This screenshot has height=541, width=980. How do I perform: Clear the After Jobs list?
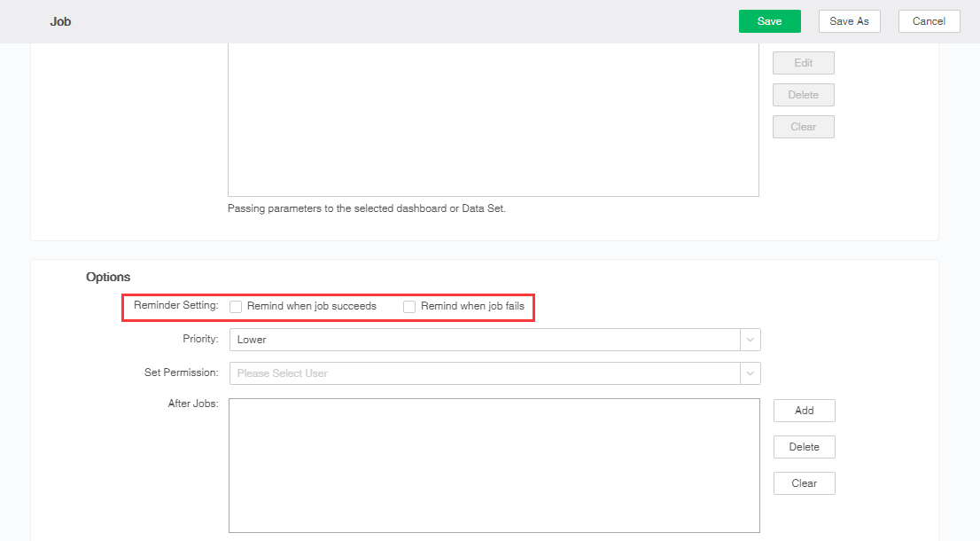[804, 483]
